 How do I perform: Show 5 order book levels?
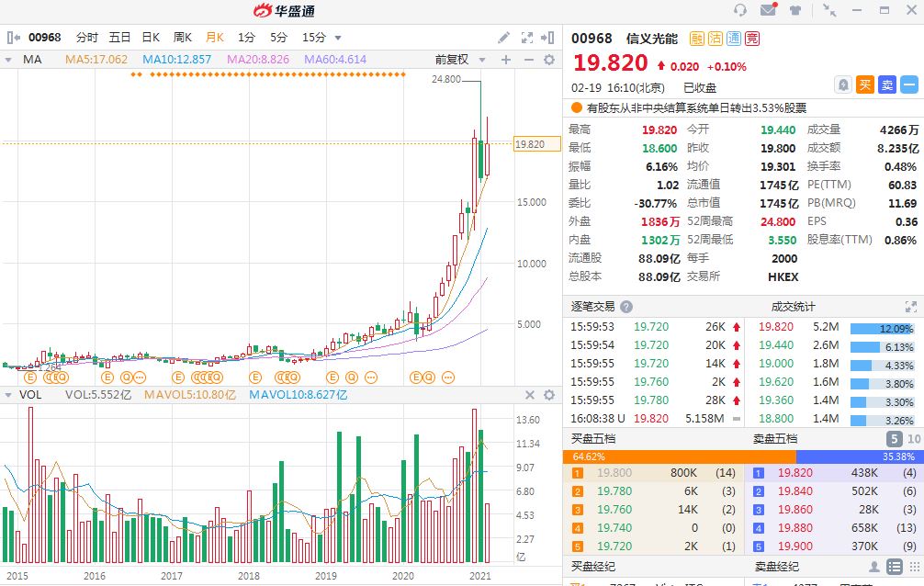point(894,439)
